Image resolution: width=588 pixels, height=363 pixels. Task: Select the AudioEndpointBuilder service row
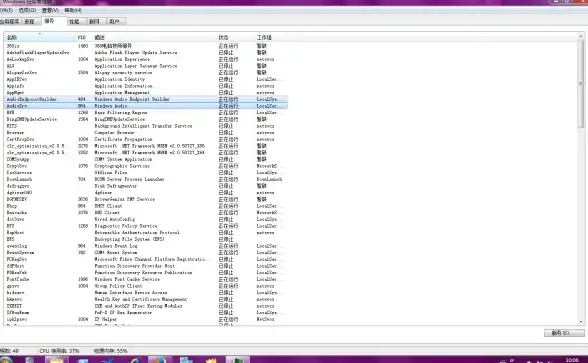point(146,99)
